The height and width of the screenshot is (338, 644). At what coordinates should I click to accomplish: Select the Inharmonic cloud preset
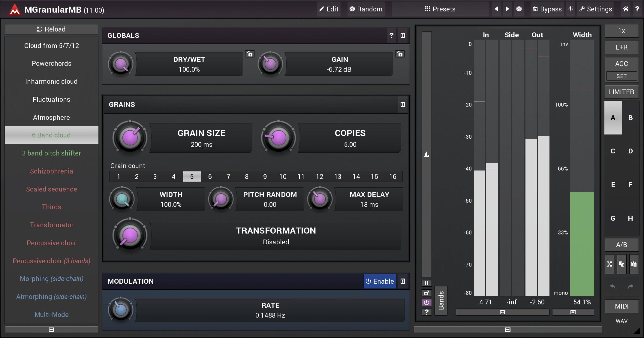click(51, 81)
